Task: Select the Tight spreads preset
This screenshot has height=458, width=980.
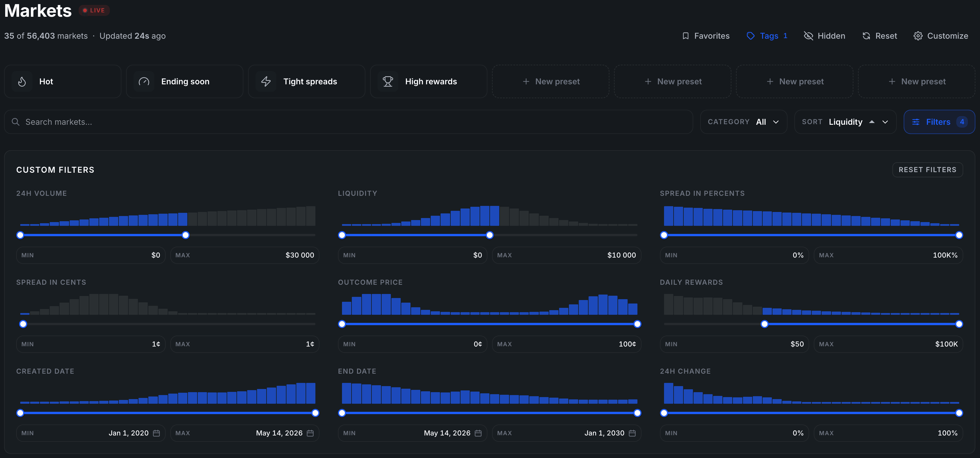Action: 307,81
